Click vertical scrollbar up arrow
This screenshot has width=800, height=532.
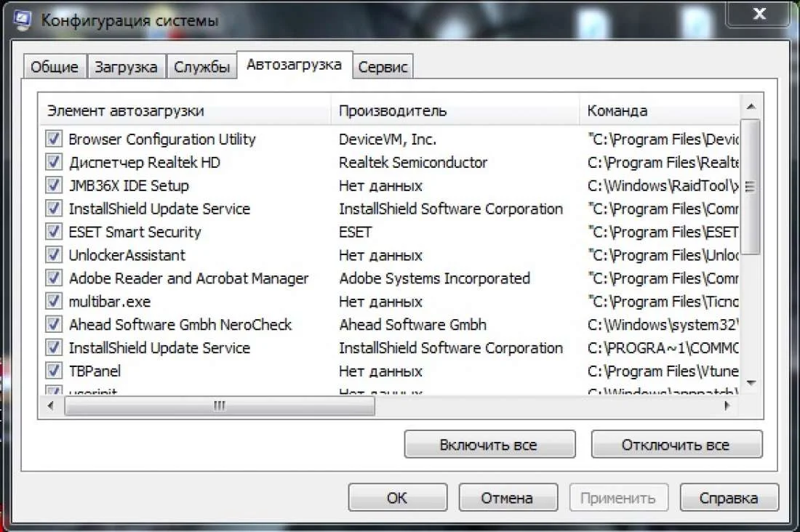click(751, 106)
